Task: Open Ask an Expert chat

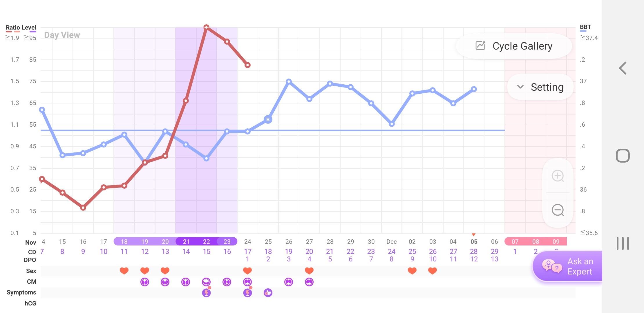Action: click(567, 266)
